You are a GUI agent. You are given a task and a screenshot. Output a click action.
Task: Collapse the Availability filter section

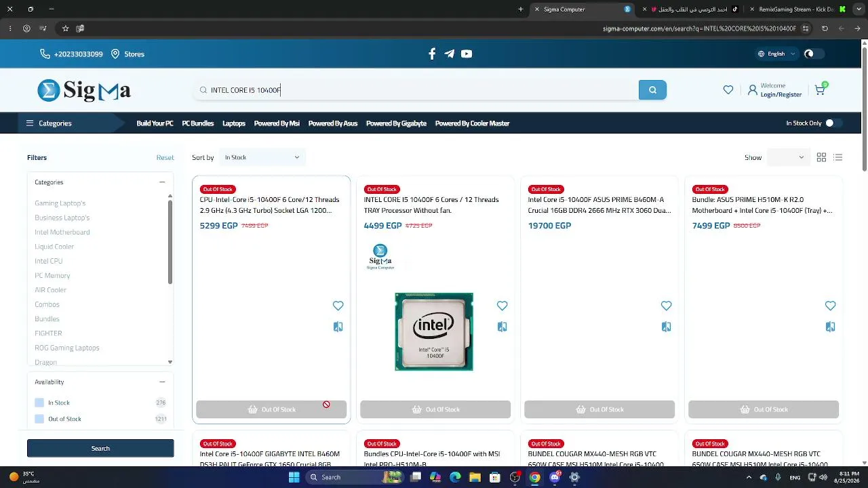point(162,382)
